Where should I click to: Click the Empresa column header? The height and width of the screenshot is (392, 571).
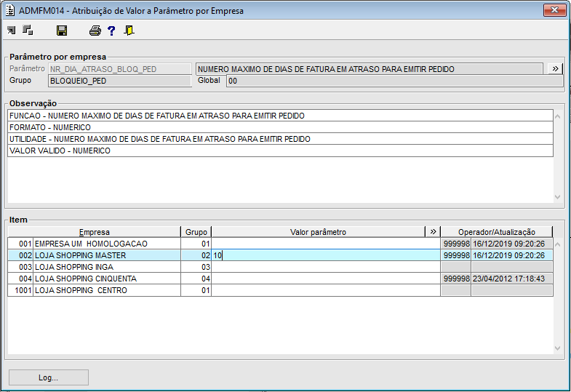[95, 232]
